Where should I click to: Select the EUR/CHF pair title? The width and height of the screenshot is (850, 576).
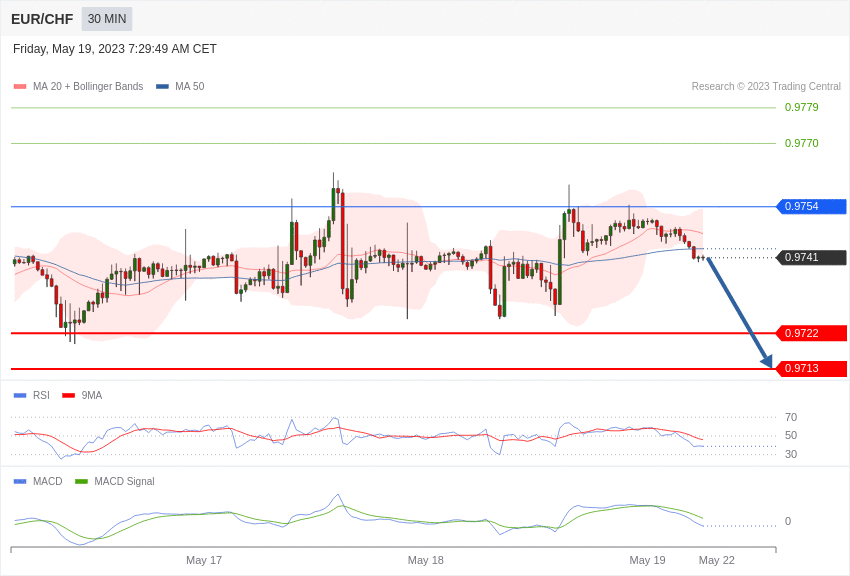point(42,19)
